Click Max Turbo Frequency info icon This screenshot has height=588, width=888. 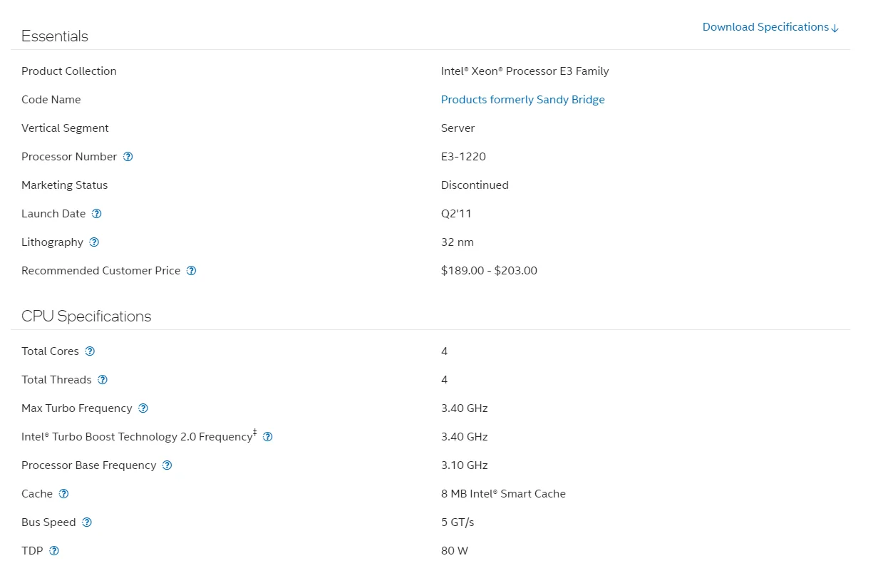[143, 408]
